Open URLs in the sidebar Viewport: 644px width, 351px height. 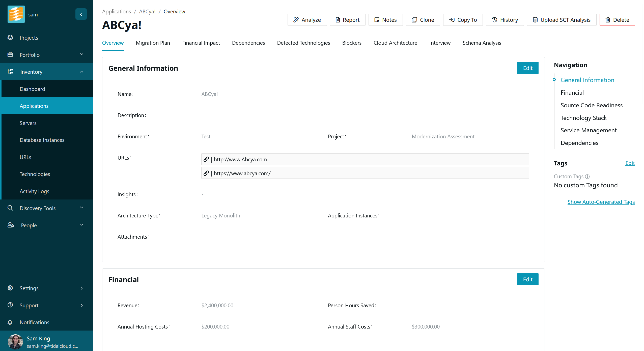pos(47,157)
